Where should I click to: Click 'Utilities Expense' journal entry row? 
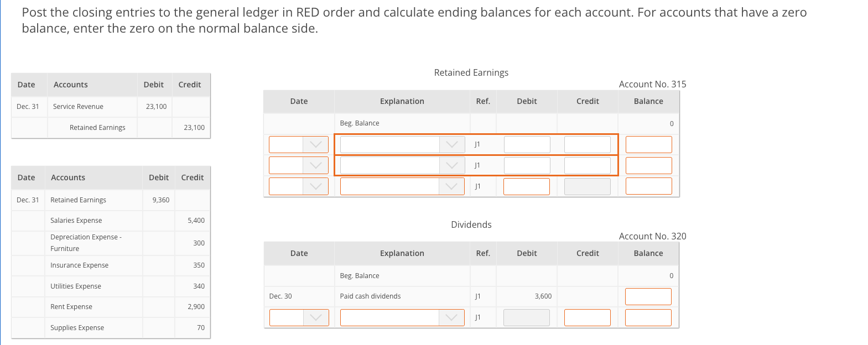111,286
